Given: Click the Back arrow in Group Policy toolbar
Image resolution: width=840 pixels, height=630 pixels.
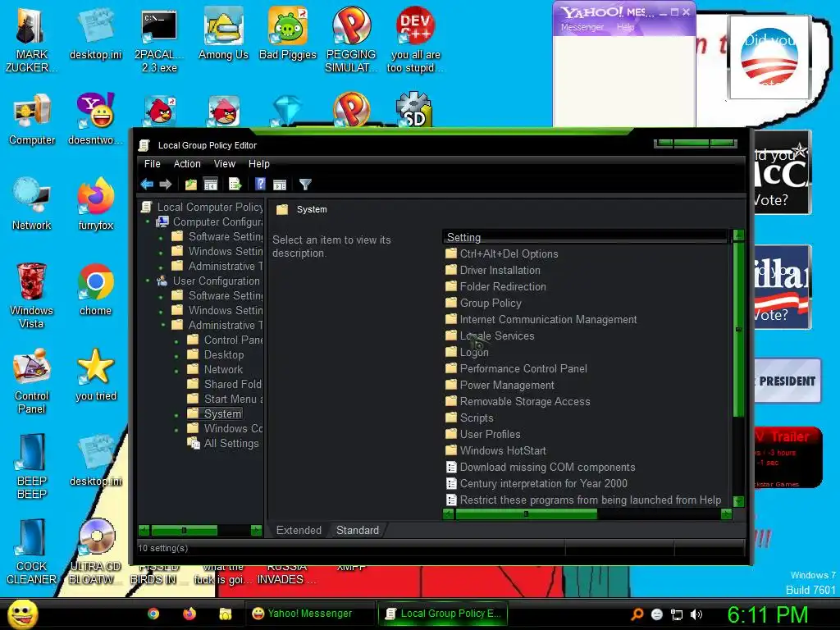Looking at the screenshot, I should click(147, 185).
